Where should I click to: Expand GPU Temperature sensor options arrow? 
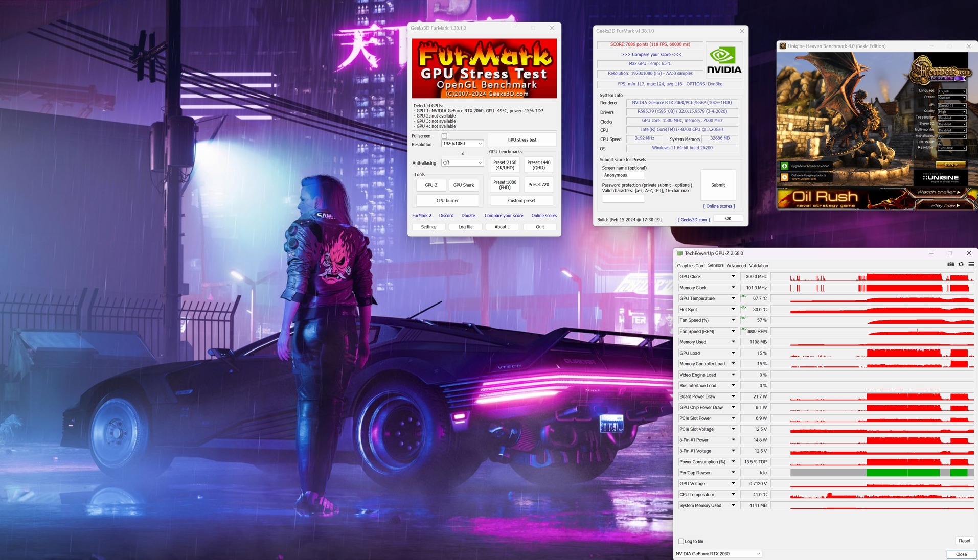point(733,298)
